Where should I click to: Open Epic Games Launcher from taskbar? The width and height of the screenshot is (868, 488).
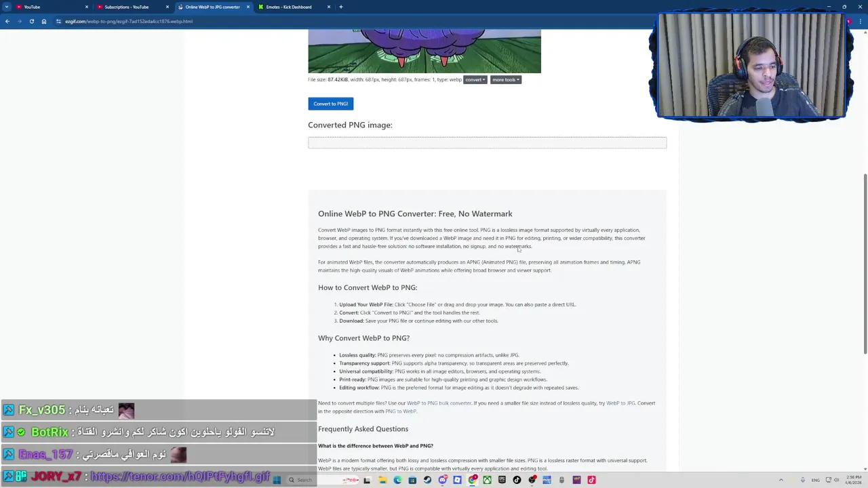pyautogui.click(x=502, y=480)
